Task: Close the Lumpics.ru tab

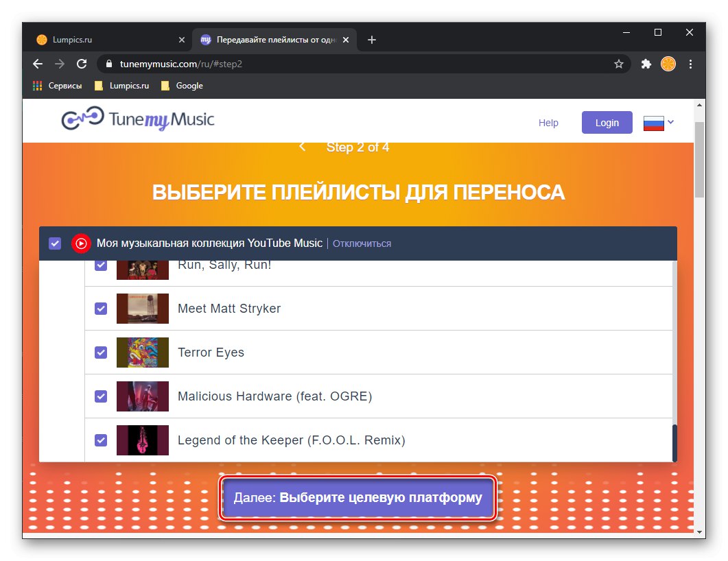Action: [182, 40]
